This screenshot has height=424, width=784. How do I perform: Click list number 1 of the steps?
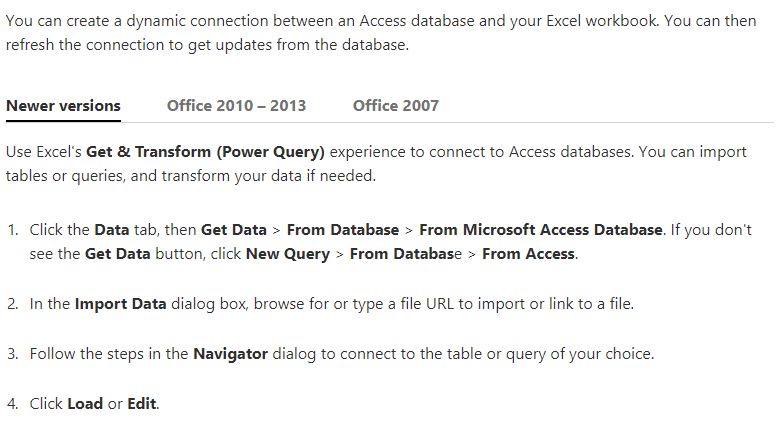tap(12, 229)
